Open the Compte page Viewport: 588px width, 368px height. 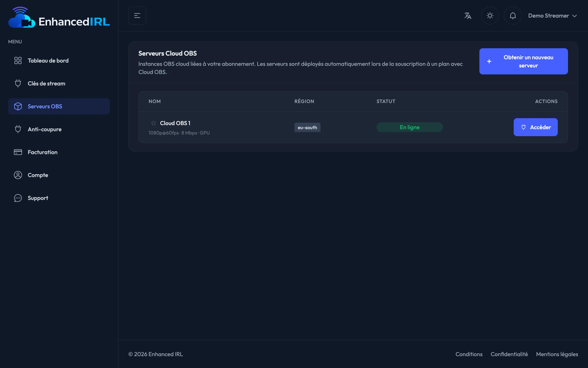[59, 175]
